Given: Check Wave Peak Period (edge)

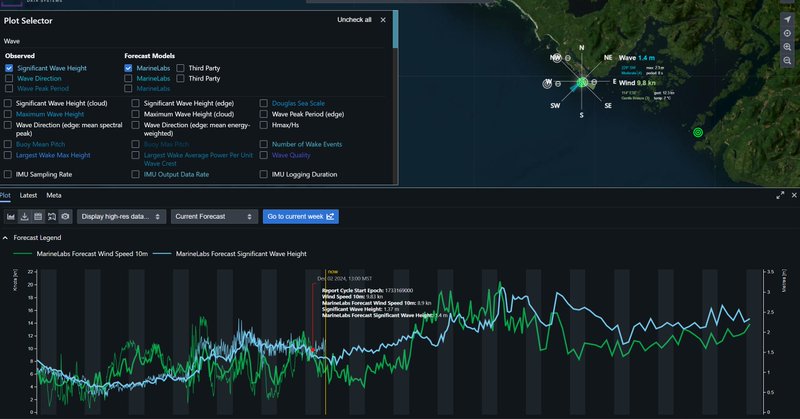Looking at the screenshot, I should (263, 114).
